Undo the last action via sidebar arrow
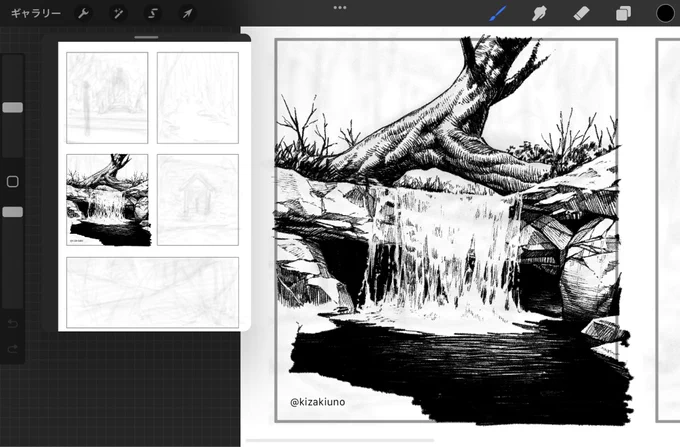 pos(13,324)
